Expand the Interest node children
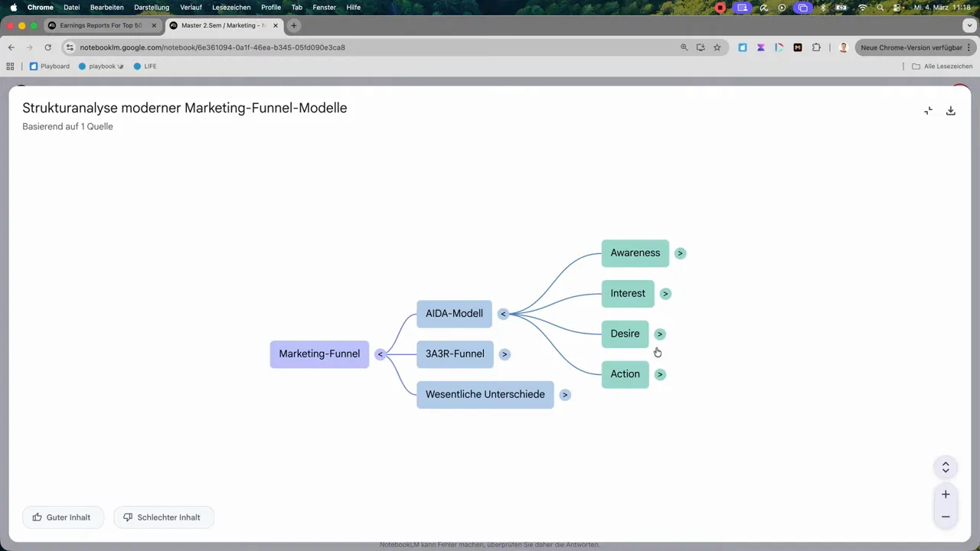This screenshot has height=551, width=980. click(665, 294)
